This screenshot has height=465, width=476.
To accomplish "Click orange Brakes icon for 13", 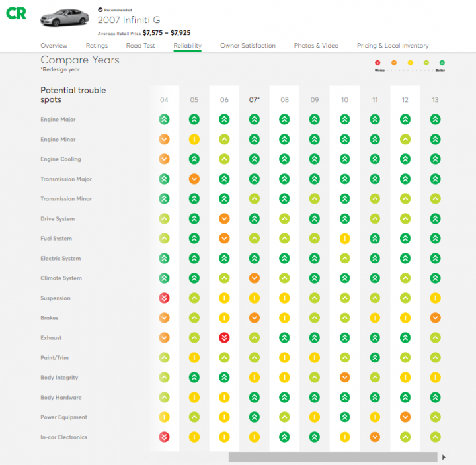I will tap(435, 317).
